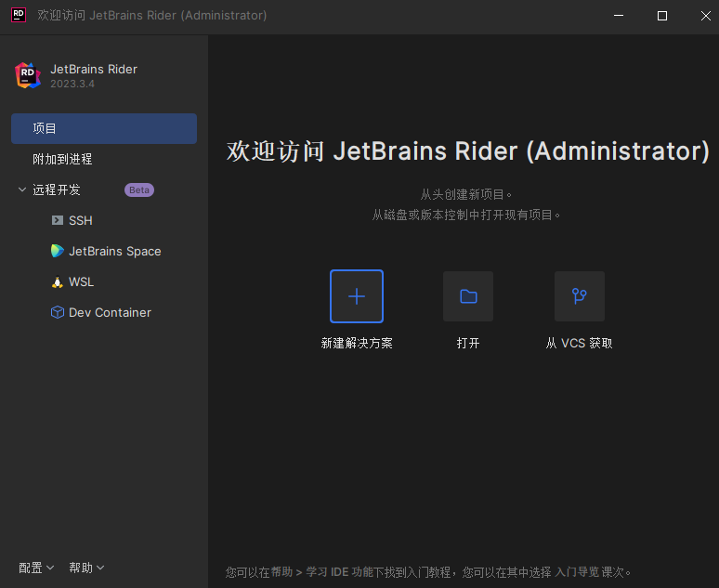Click the 学习 IDE 功能 link
This screenshot has width=719, height=588.
pyautogui.click(x=339, y=572)
